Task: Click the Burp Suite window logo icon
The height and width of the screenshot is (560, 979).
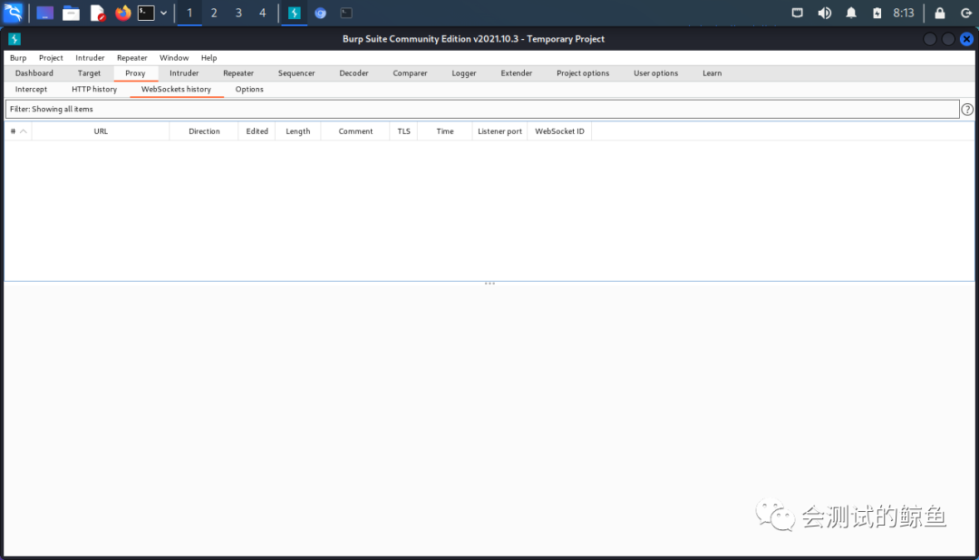Action: tap(15, 39)
